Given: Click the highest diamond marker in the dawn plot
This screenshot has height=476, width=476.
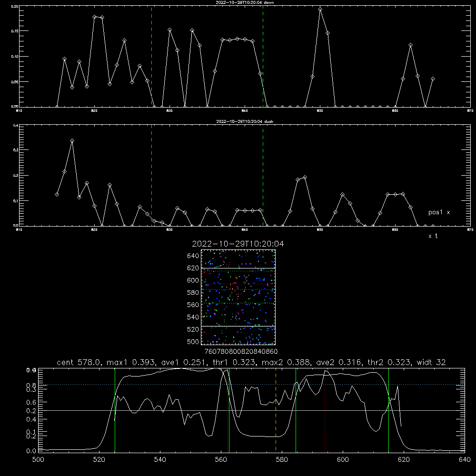Looking at the screenshot, I should pos(320,10).
